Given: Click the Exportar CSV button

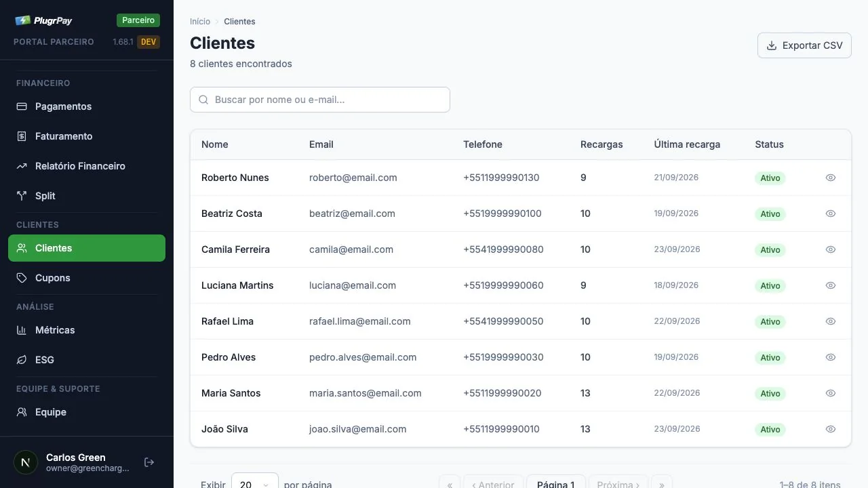Looking at the screenshot, I should coord(804,45).
